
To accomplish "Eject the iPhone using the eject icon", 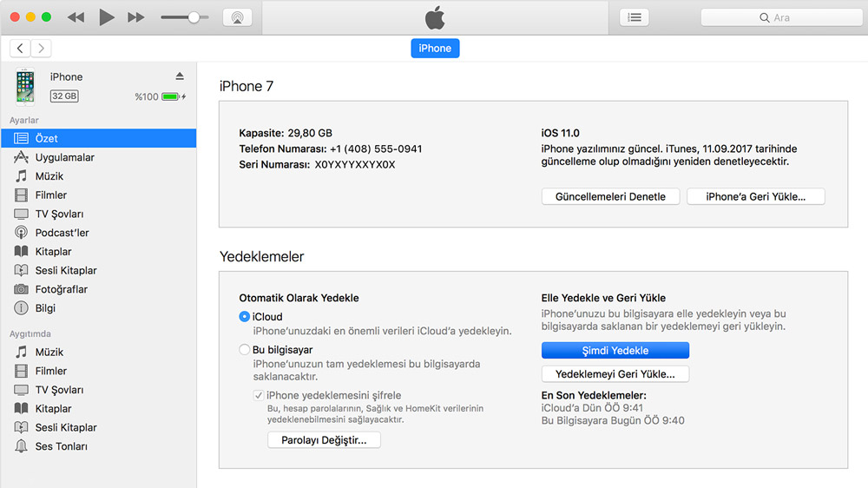I will (180, 76).
